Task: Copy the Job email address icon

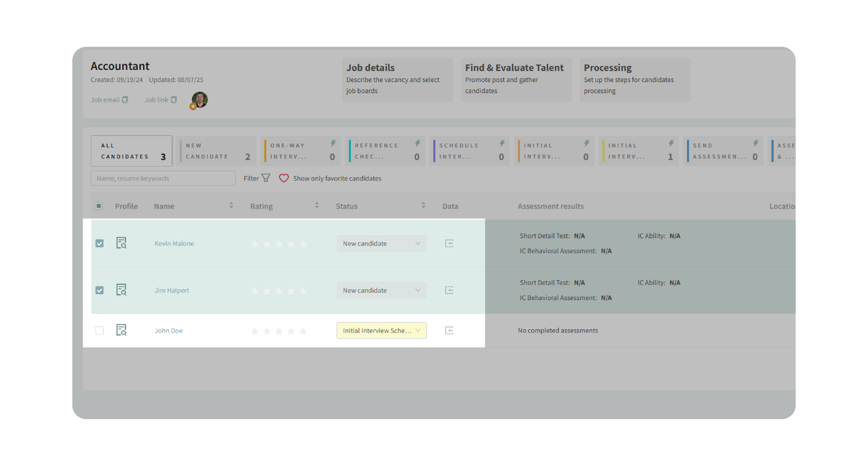Action: point(125,100)
